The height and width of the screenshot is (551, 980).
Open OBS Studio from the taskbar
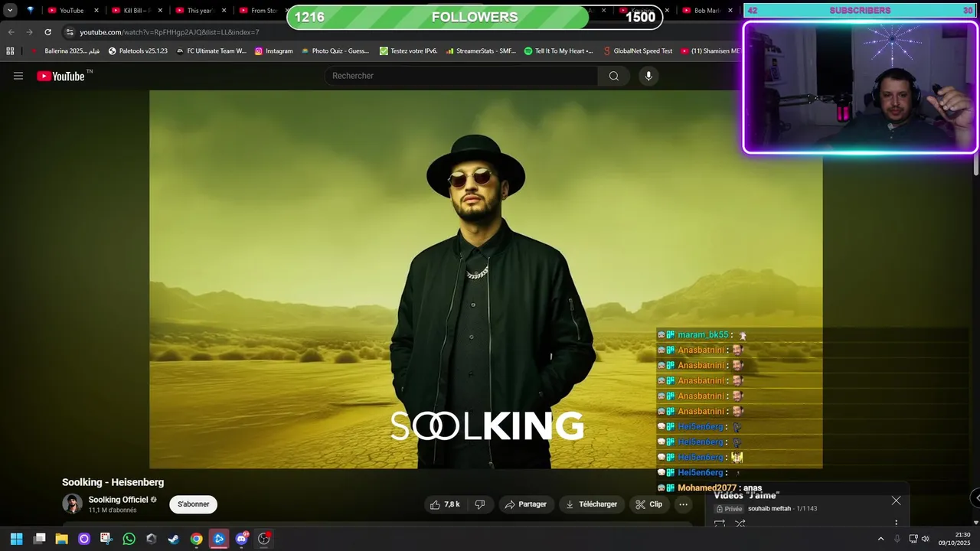click(x=264, y=539)
